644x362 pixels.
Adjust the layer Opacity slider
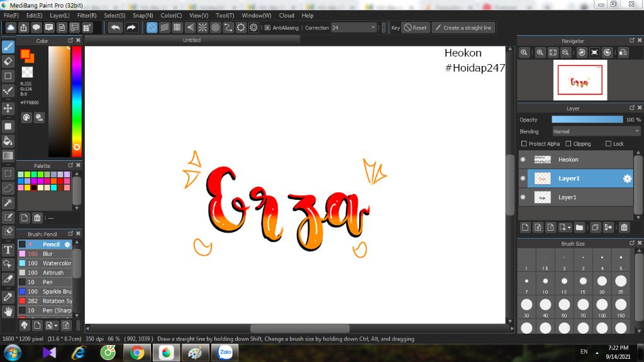587,119
